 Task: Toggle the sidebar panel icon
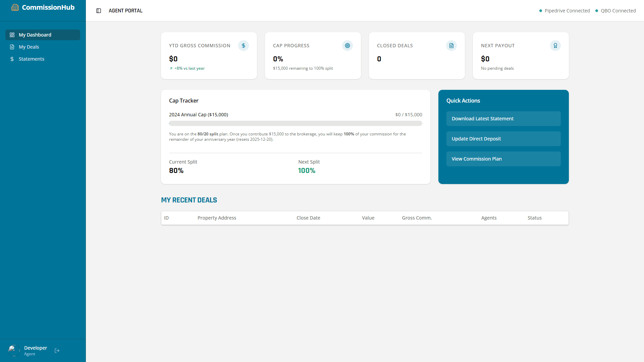[99, 11]
